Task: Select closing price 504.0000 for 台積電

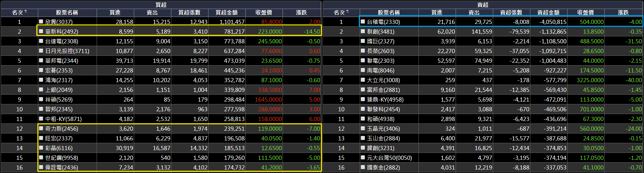Action: pos(592,22)
